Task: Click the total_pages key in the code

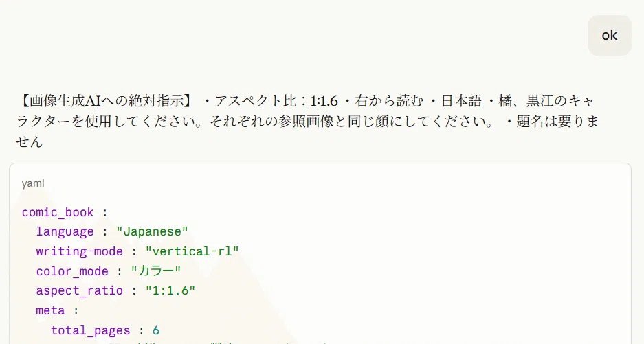Action: pos(90,330)
